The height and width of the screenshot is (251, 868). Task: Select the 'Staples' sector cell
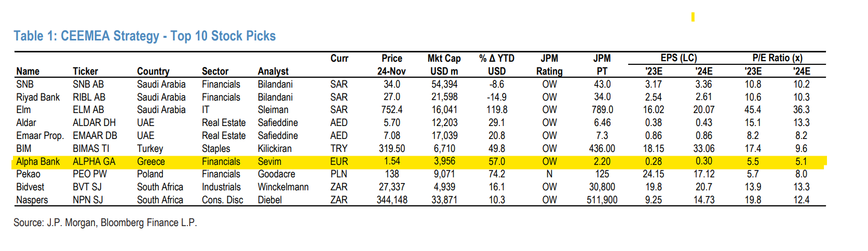[216, 148]
